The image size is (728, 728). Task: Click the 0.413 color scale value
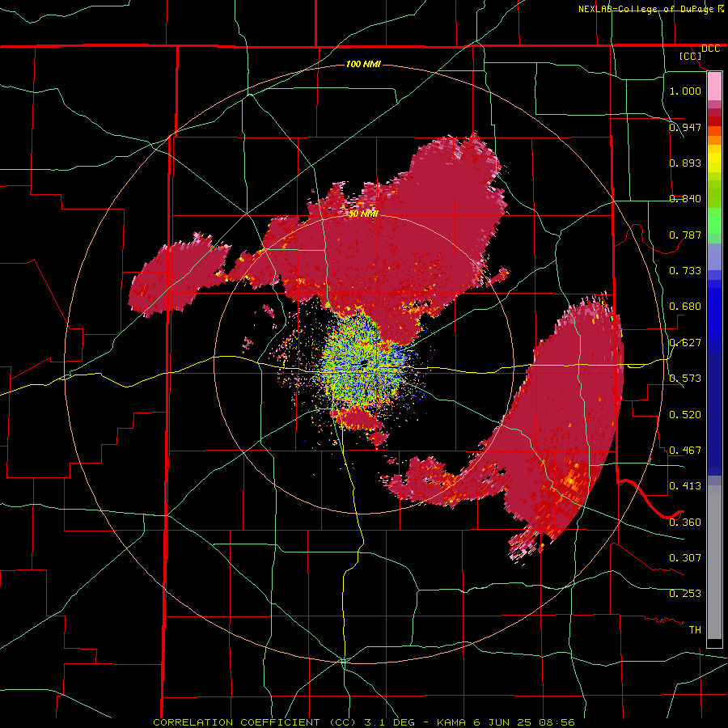point(685,486)
